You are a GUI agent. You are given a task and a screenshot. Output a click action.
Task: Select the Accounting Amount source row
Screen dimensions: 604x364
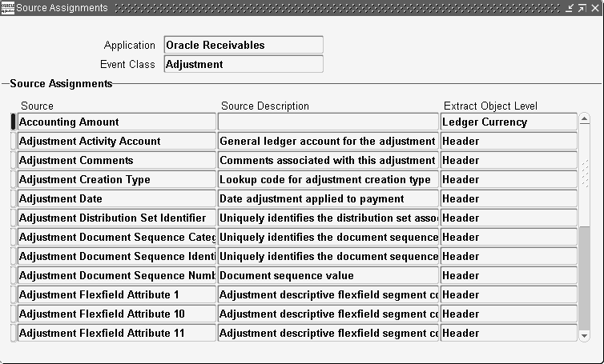(x=117, y=122)
